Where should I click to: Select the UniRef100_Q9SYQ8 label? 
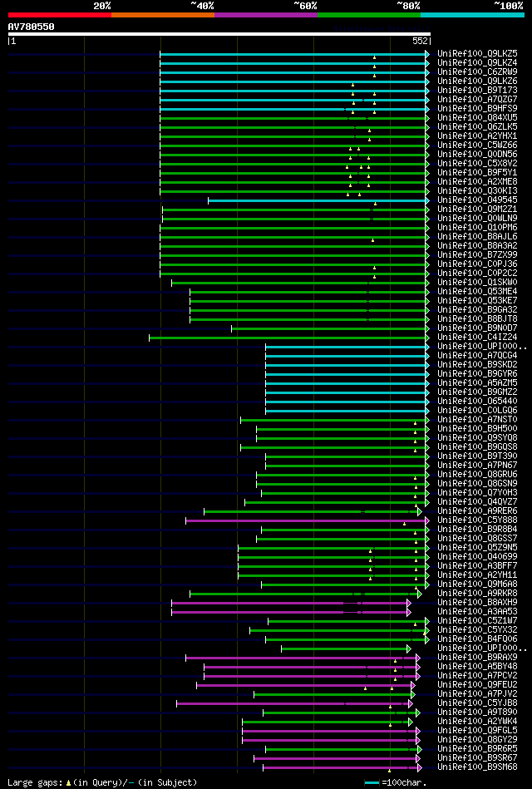(x=478, y=438)
